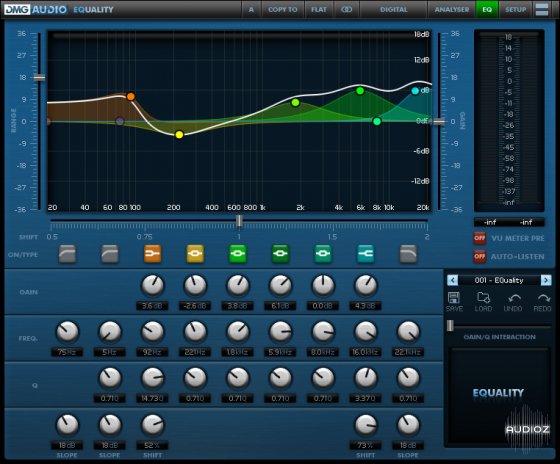
Task: Click the frequency knob showing 16.0kHz
Action: [x=366, y=332]
